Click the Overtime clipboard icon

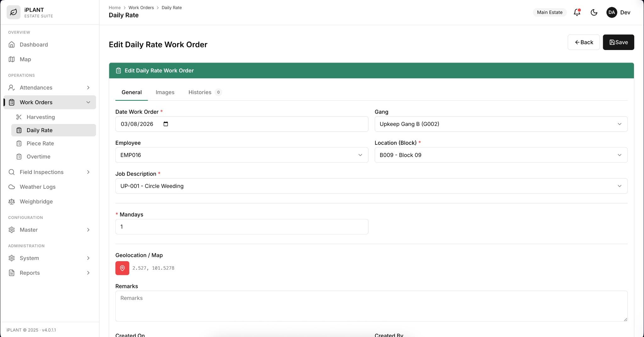tap(19, 156)
